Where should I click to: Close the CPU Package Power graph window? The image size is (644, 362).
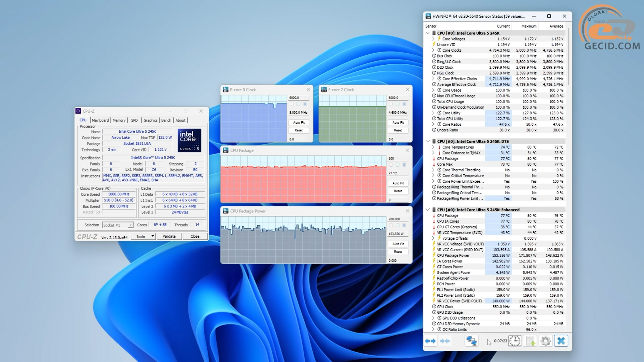(x=408, y=211)
